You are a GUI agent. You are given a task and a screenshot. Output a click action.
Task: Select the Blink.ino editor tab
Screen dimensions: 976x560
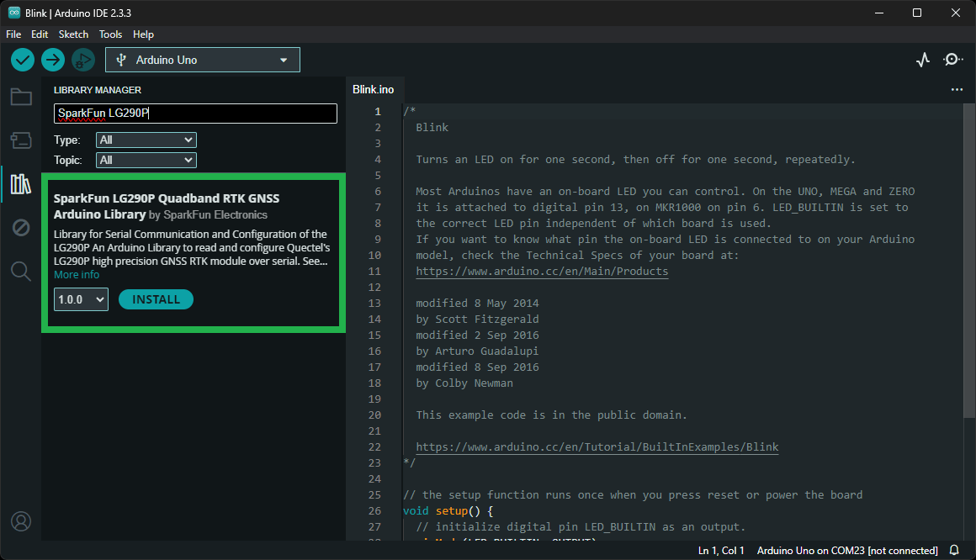[374, 90]
